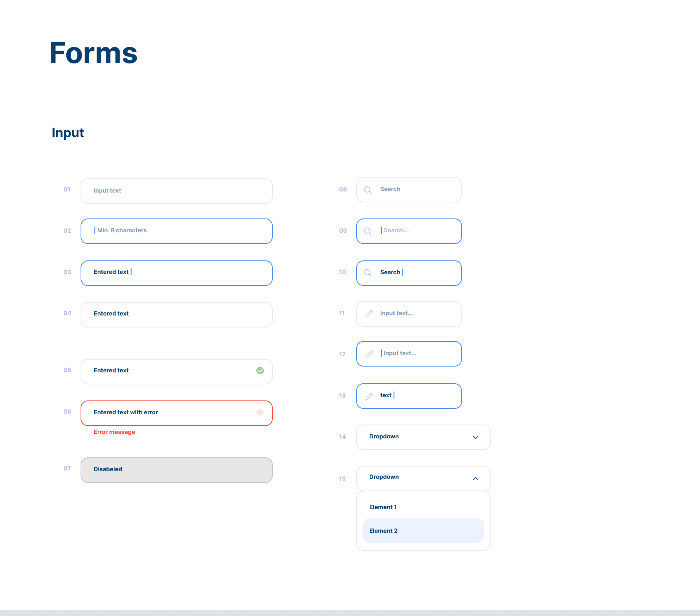Collapse the open Dropdown with up chevron
This screenshot has width=700, height=616.
(x=475, y=479)
